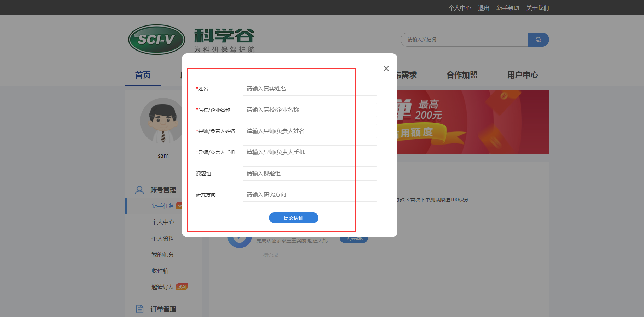644x317 pixels.
Task: Open the 新手帮助 link in top bar
Action: tap(507, 8)
